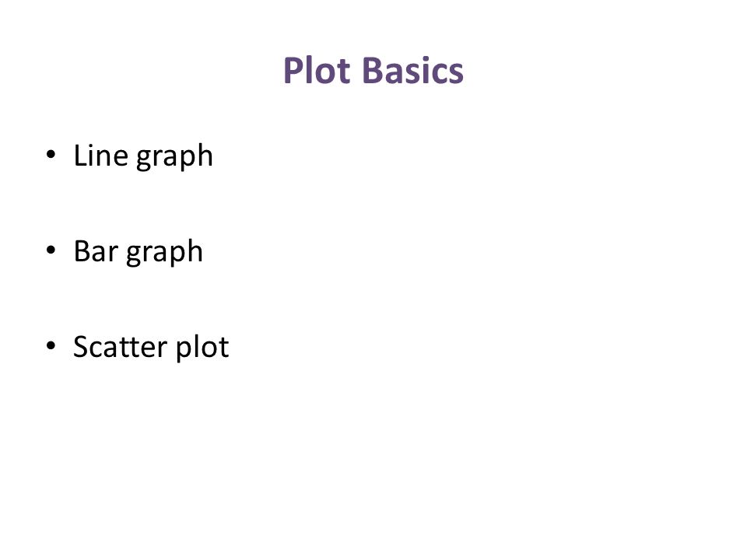
Task: Click lowercase "plot" after the word Scatter
Action: click(202, 347)
